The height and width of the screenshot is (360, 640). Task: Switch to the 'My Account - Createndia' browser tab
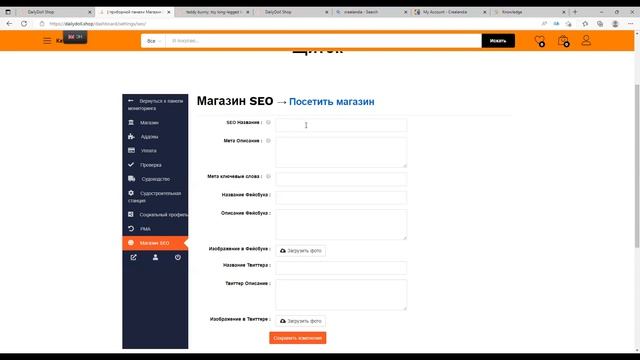(x=450, y=12)
